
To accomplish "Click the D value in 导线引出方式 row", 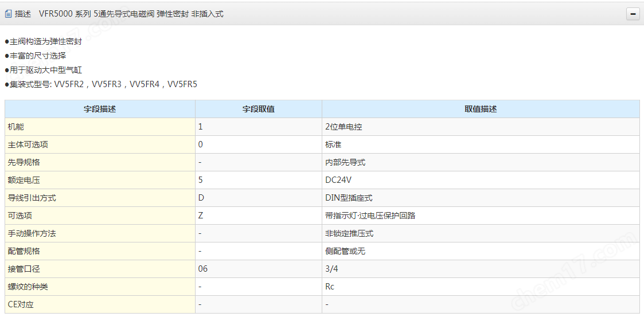I will [x=258, y=198].
